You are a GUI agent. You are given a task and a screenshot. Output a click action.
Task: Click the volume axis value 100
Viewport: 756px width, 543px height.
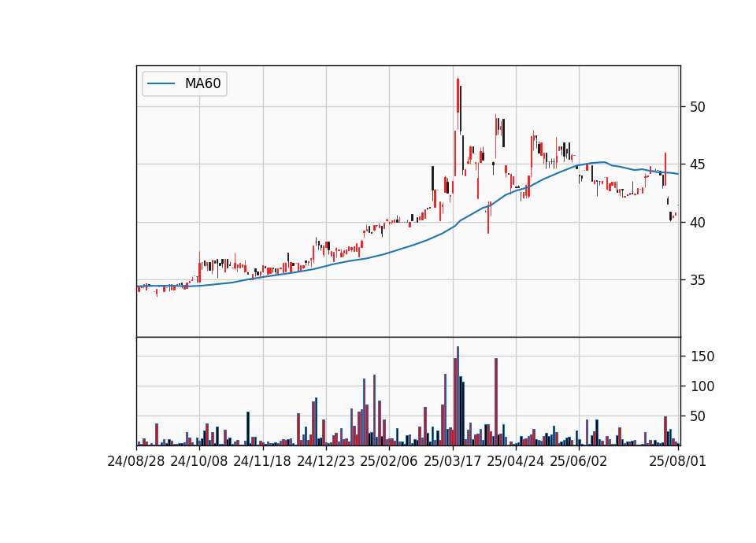pyautogui.click(x=702, y=386)
